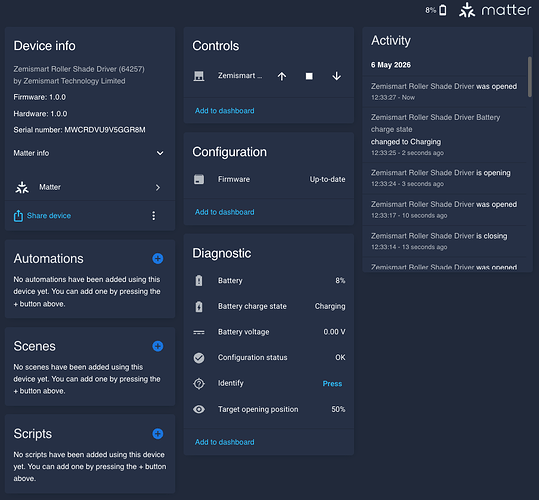This screenshot has width=539, height=500.
Task: Open the three-dot device options menu
Action: point(154,215)
